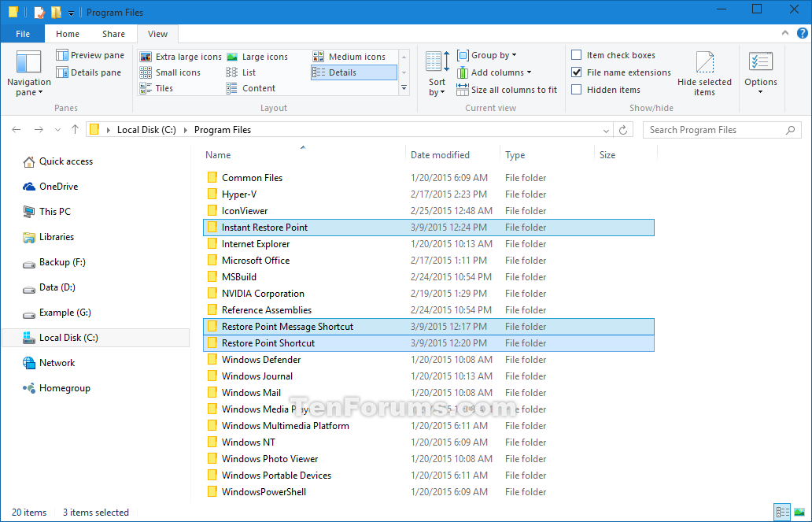Switch to the Share ribbon tab
The height and width of the screenshot is (522, 812).
pyautogui.click(x=113, y=34)
